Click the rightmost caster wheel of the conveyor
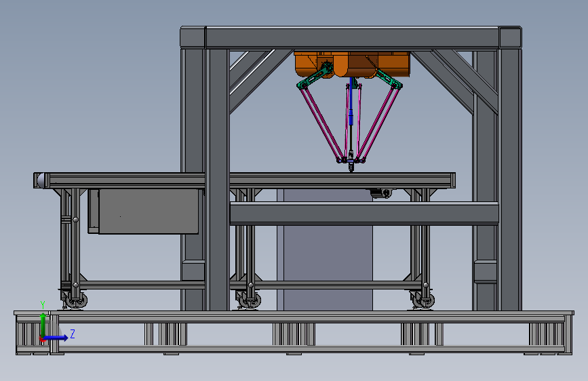The width and height of the screenshot is (588, 381). click(x=427, y=301)
